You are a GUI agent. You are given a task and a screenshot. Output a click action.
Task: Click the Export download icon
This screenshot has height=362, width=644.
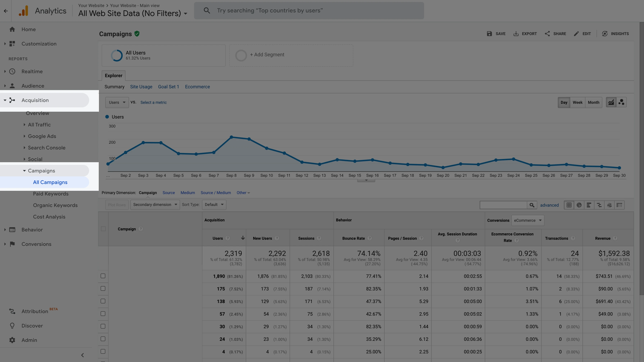click(516, 33)
